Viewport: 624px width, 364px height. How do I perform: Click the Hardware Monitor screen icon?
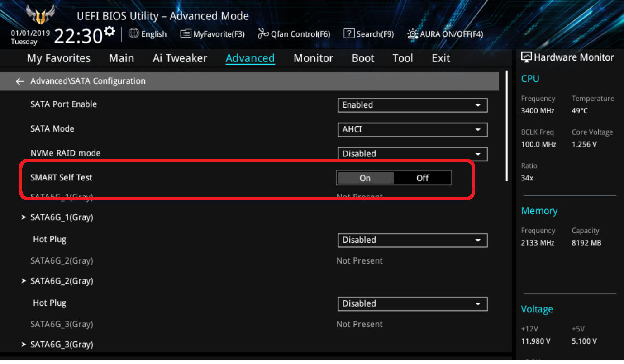coord(526,57)
